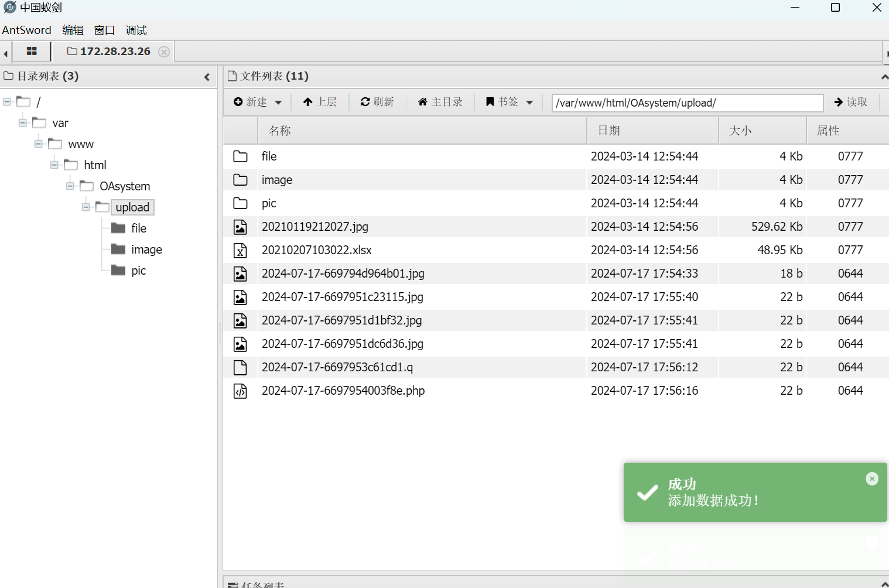Sort files by 日期 column header

(x=652, y=131)
